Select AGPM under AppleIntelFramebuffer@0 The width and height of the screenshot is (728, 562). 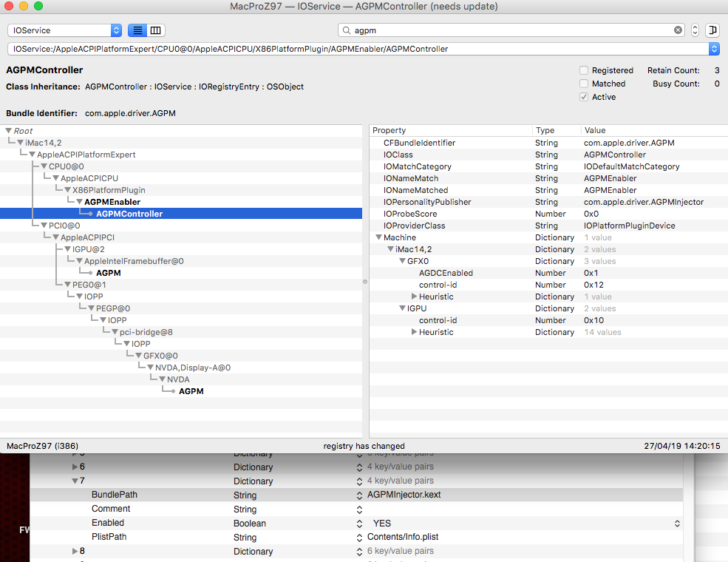[108, 273]
